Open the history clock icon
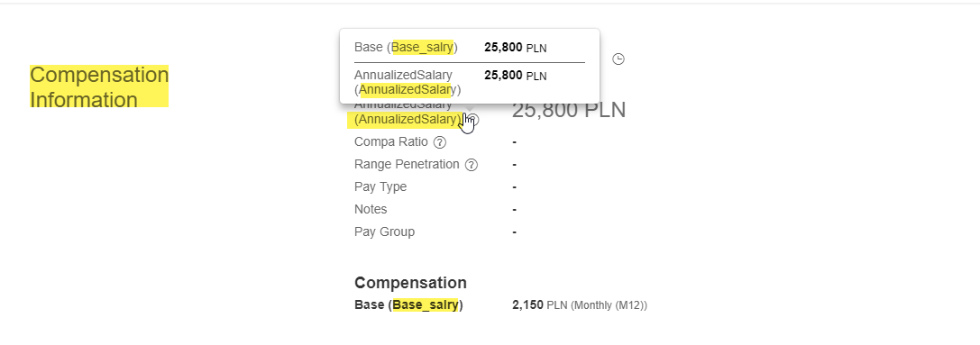 [618, 59]
